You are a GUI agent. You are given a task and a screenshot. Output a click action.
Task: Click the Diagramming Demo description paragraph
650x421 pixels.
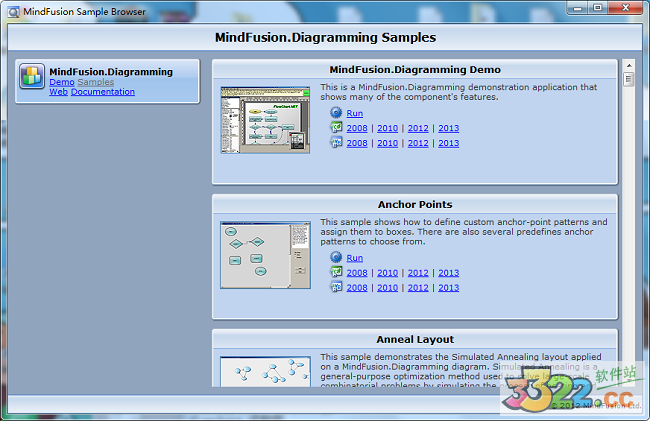click(459, 92)
